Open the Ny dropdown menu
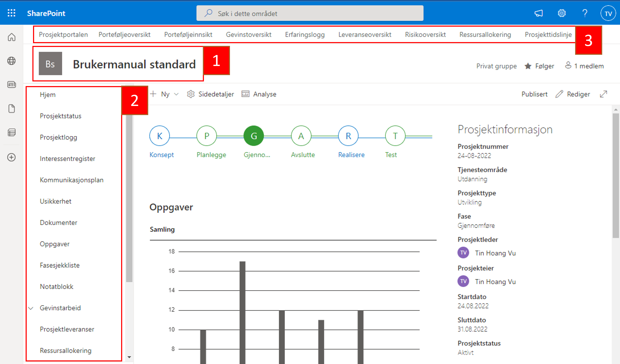The width and height of the screenshot is (620, 364). (x=164, y=94)
